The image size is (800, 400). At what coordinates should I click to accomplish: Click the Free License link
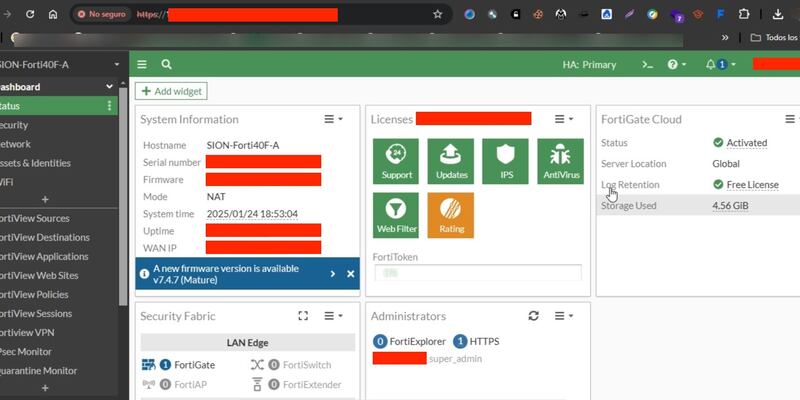753,185
